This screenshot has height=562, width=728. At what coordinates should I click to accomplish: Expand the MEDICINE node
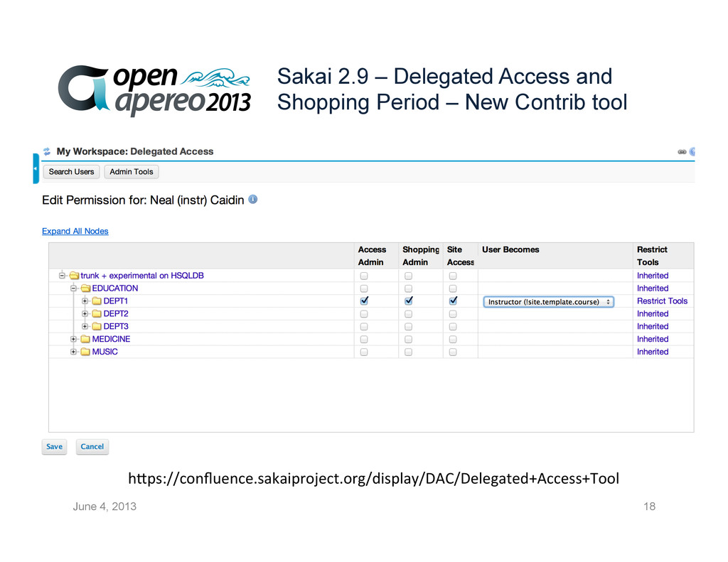[73, 339]
